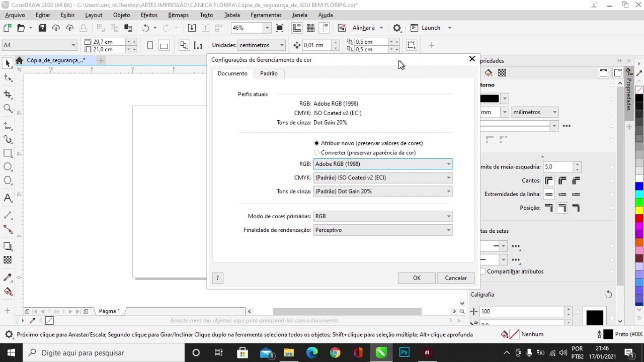Select Atribuir novo radio option
The height and width of the screenshot is (362, 644).
point(316,143)
